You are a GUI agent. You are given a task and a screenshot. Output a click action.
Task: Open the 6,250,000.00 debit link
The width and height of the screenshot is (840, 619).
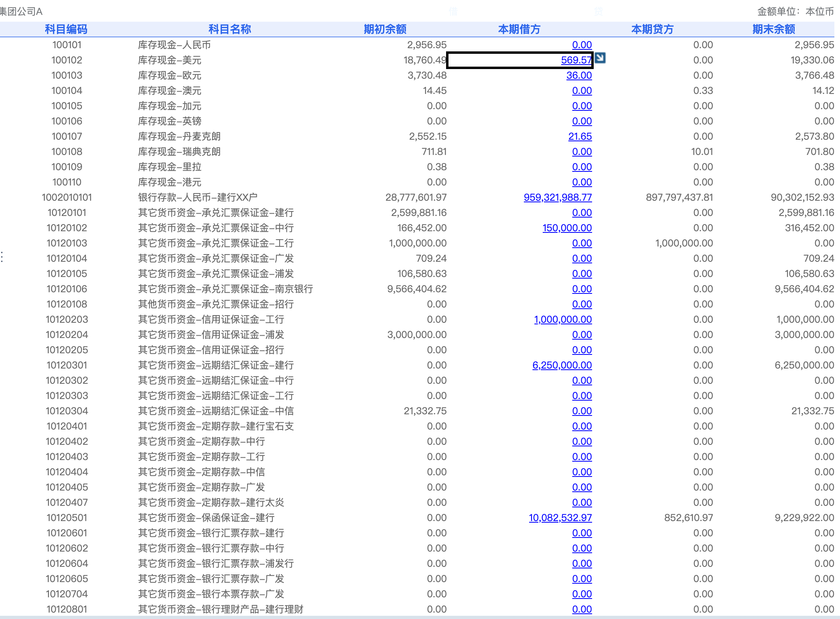[x=562, y=365]
